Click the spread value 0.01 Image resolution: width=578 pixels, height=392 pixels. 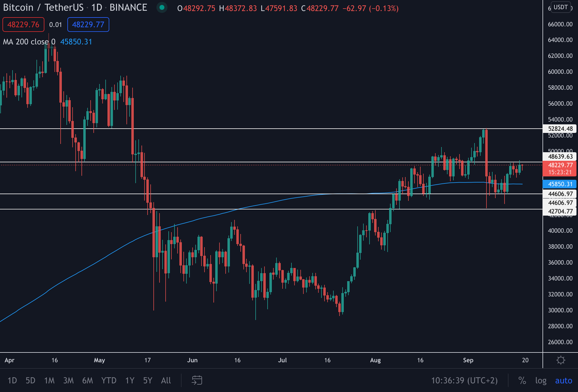coord(56,24)
